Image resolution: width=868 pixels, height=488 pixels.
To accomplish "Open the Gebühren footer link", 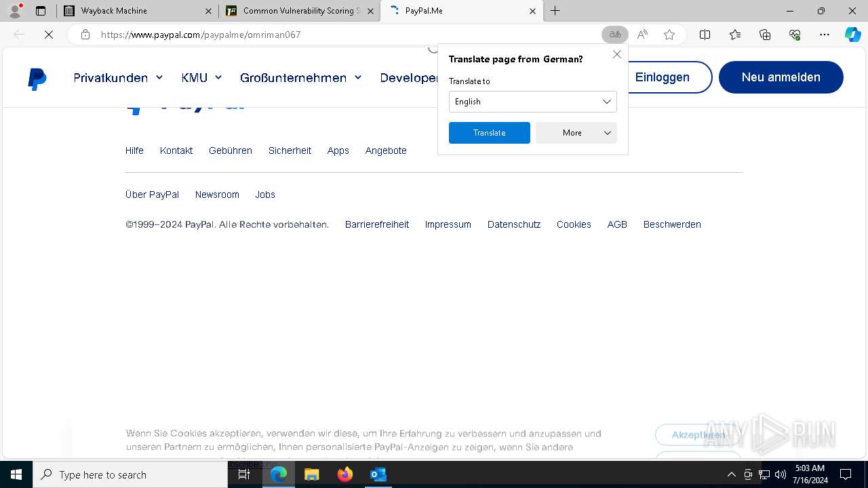I will 231,150.
